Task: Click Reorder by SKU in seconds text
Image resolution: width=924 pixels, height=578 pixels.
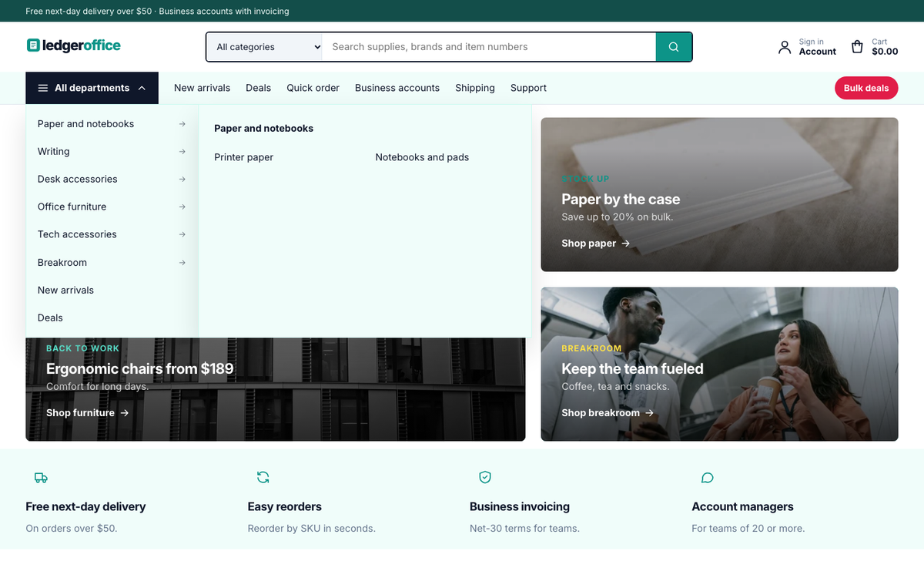Action: (x=311, y=528)
